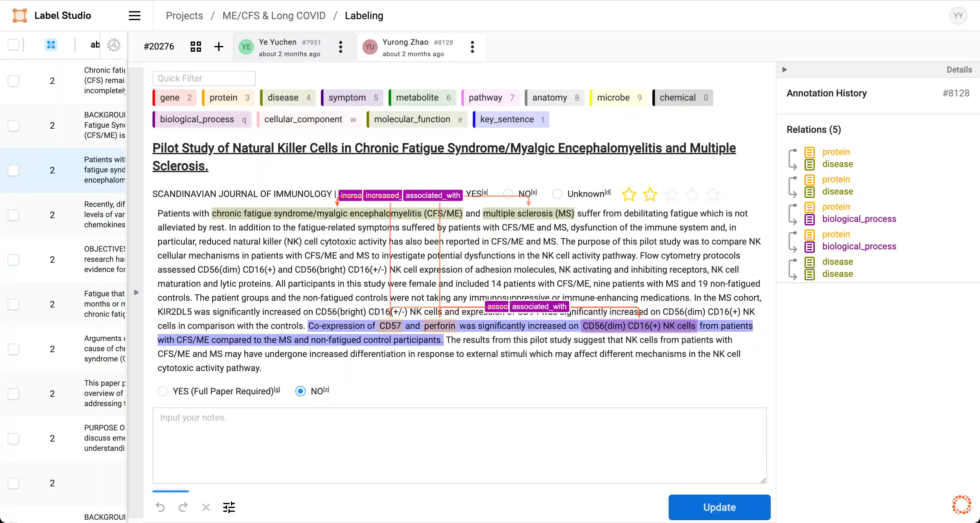Screen dimensions: 980x523
Task: Open Yurong Zhao annotation options (three dots)
Action: click(x=472, y=47)
